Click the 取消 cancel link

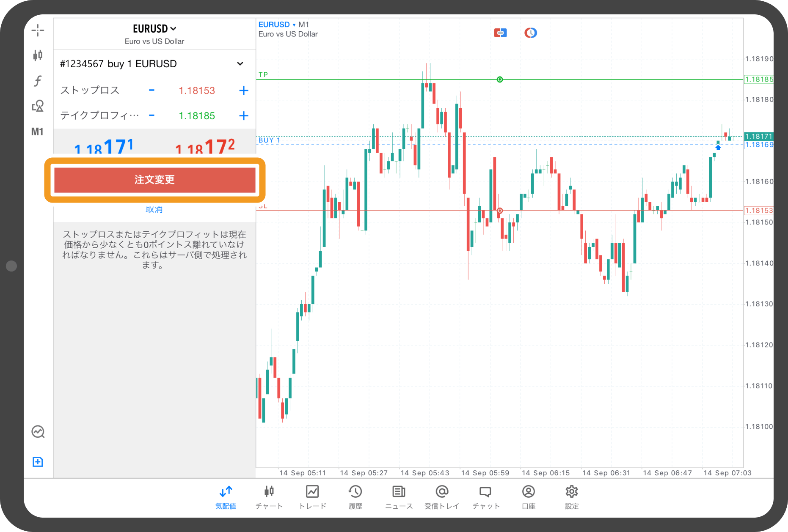[154, 210]
